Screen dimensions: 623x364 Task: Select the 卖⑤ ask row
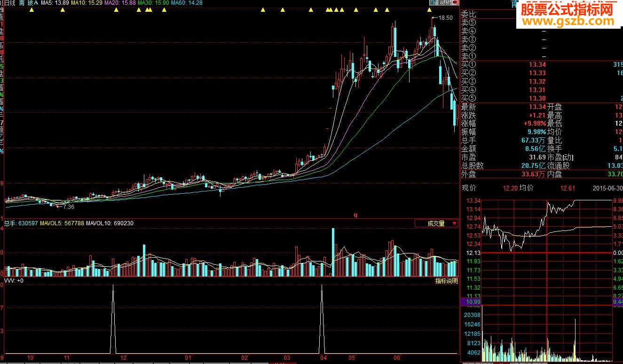pos(542,23)
